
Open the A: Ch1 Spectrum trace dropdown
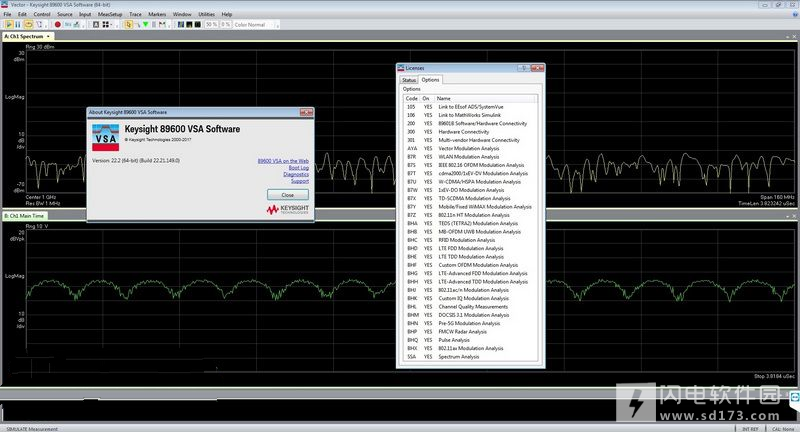click(48, 37)
